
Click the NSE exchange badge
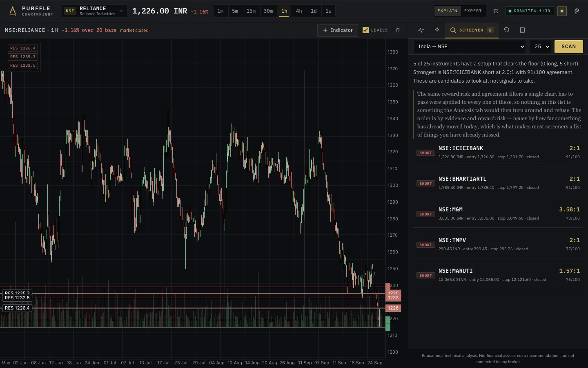[x=70, y=11]
